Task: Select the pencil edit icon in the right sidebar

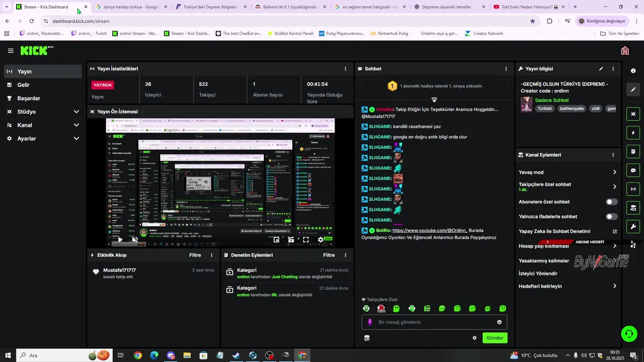Action: pos(633,89)
